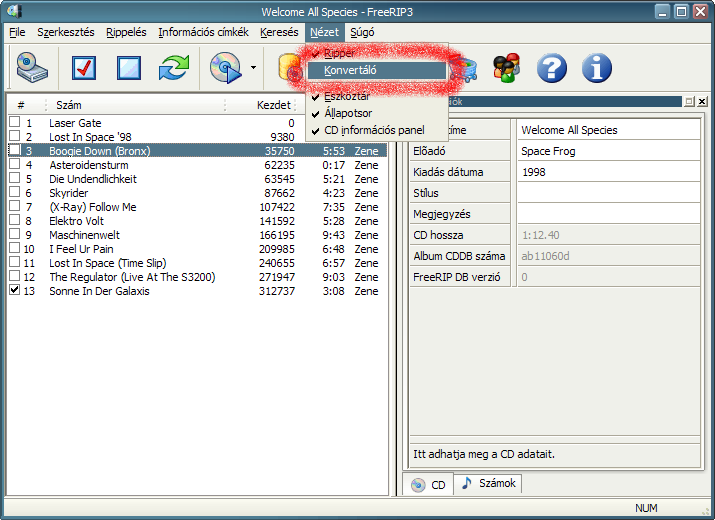Toggle Eszköztár in the view menu
The height and width of the screenshot is (520, 715).
pyautogui.click(x=377, y=96)
